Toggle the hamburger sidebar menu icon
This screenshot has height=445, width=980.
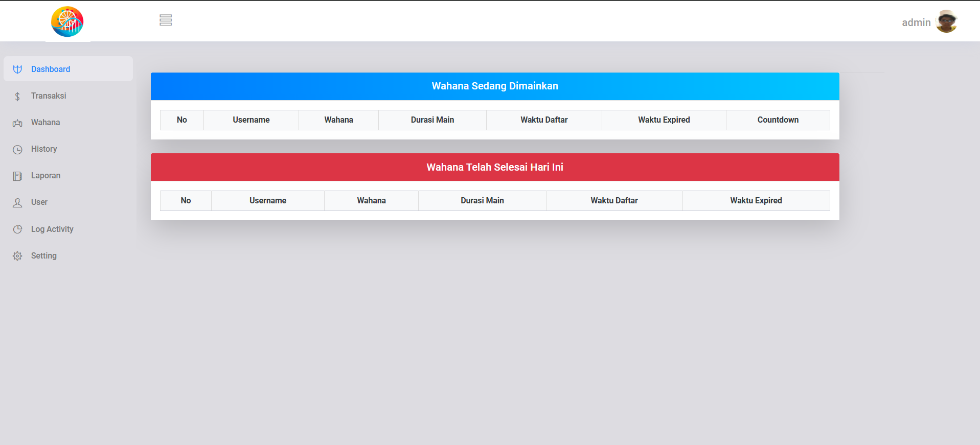165,20
